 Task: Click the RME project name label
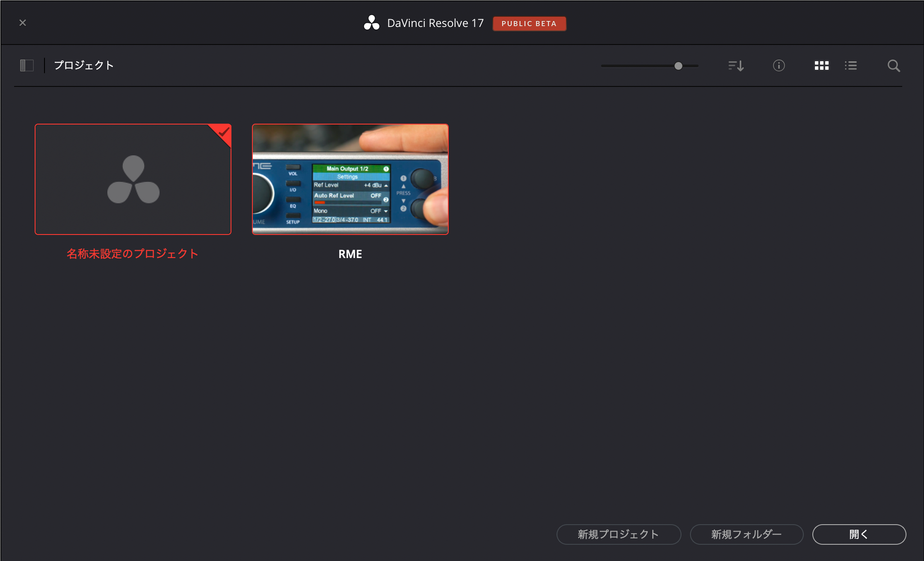(350, 254)
